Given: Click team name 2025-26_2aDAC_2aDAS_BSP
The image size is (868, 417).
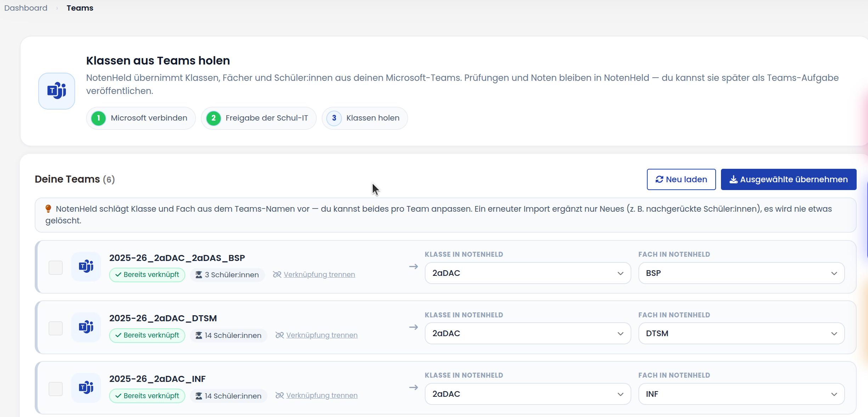Looking at the screenshot, I should pos(177,258).
